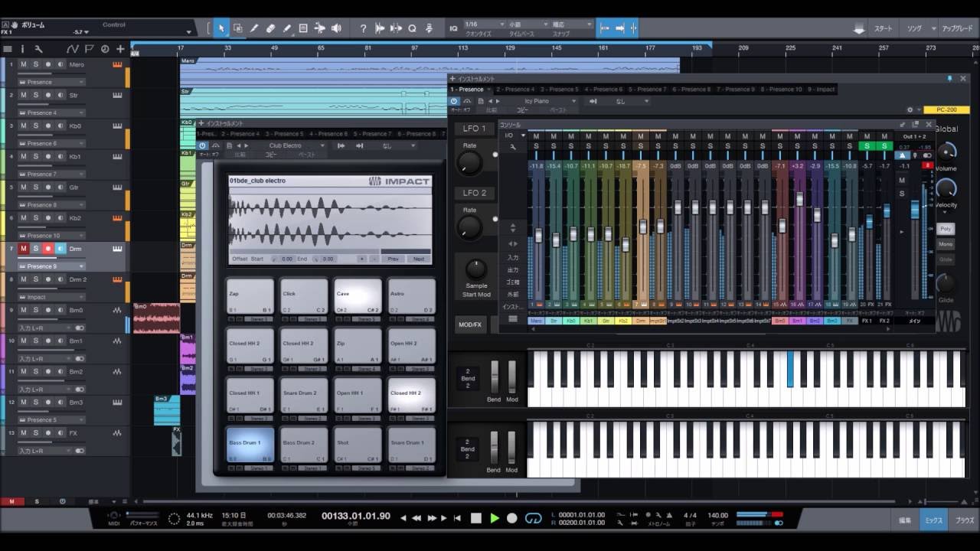The width and height of the screenshot is (980, 551).
Task: Click the Stop button in transport
Action: pos(475,518)
